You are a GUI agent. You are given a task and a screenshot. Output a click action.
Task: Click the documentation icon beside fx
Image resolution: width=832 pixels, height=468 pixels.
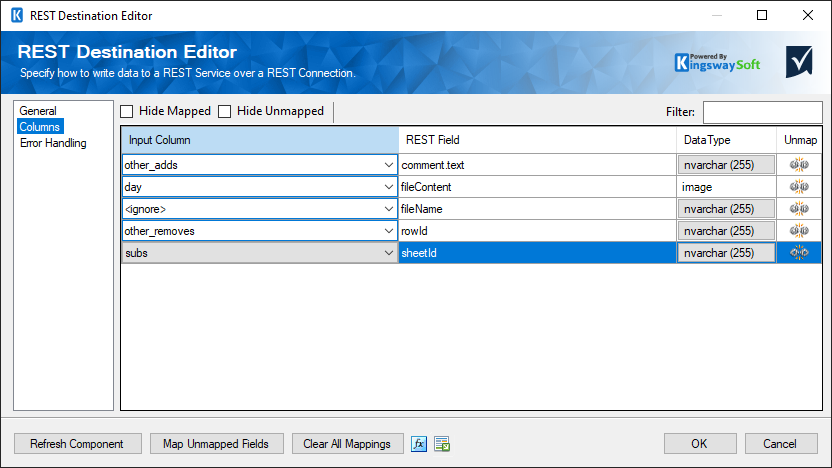[442, 443]
